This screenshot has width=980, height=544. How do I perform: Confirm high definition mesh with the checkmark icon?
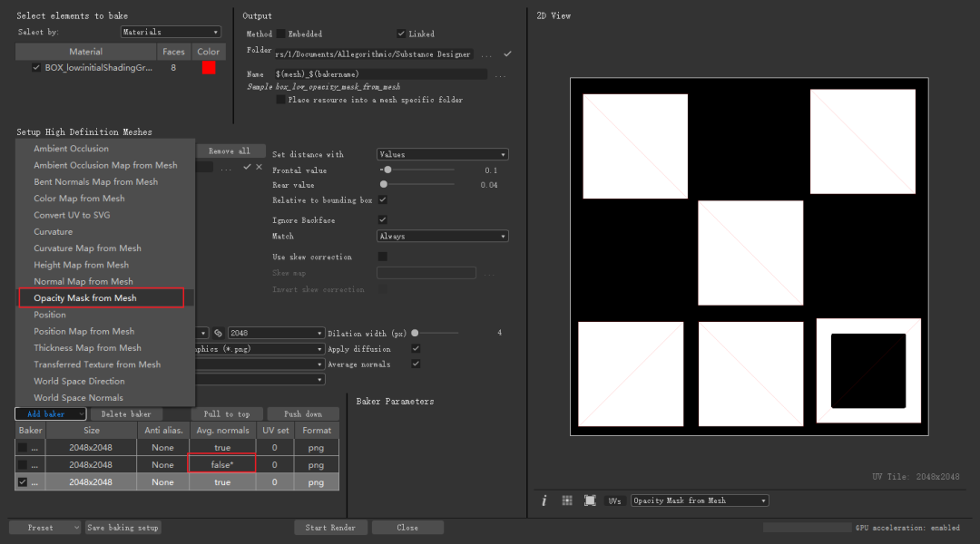coord(247,167)
